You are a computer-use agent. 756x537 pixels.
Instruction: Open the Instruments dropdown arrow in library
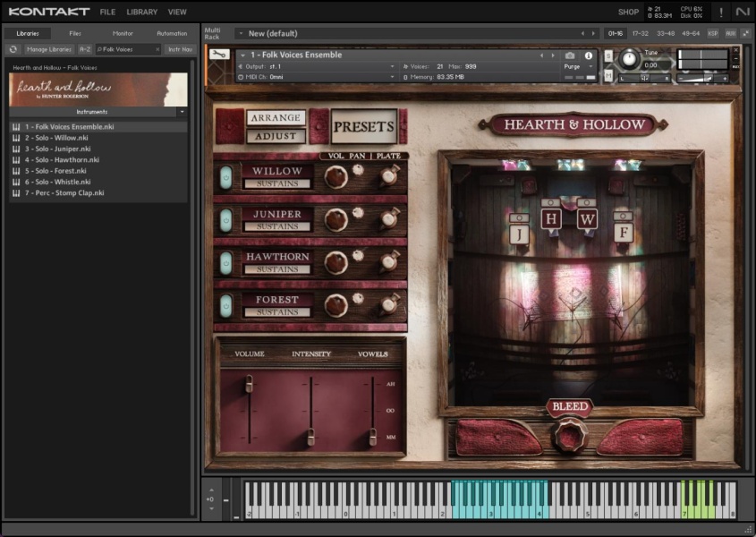tap(182, 112)
